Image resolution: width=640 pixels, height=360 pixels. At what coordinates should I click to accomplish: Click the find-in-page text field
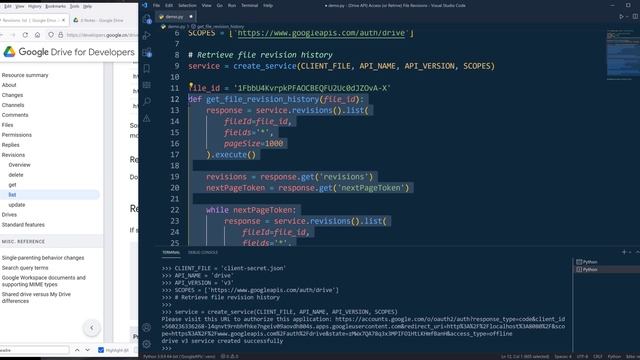[34, 350]
